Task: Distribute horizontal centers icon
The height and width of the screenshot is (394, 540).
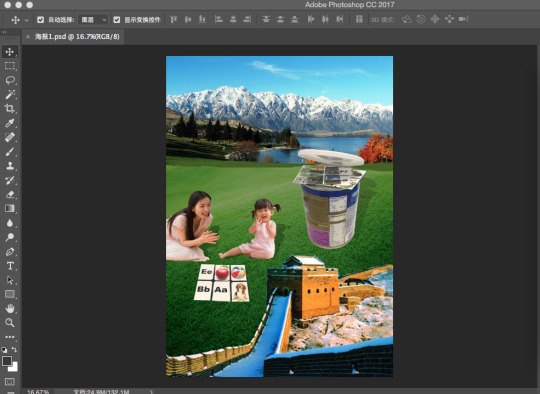Action: pos(325,19)
